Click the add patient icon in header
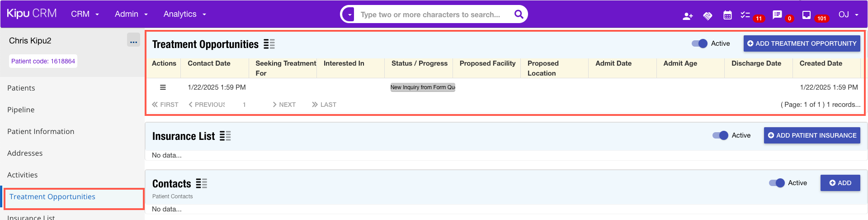The width and height of the screenshot is (868, 220). (x=688, y=16)
